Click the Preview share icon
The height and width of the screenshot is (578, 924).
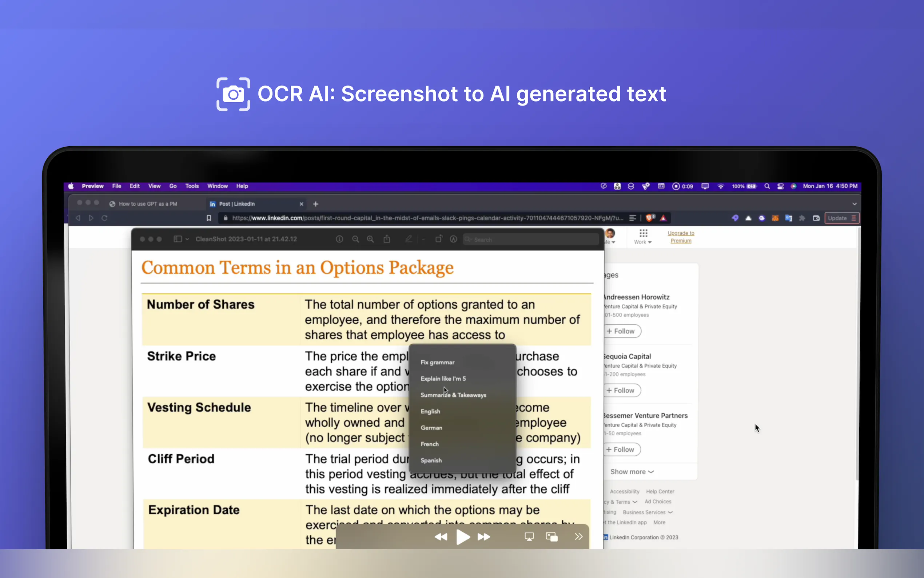point(387,239)
